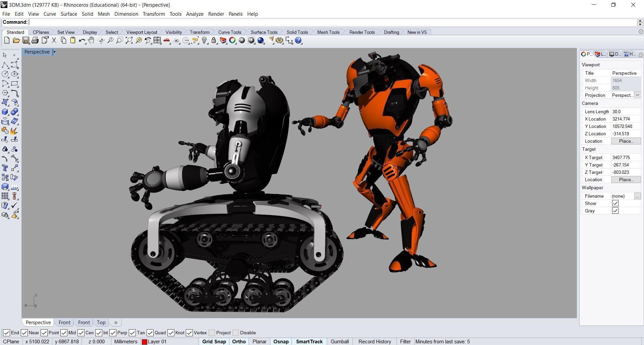Click the Zoom Dynamic magnifier icon
Viewport: 644px width, 345px height.
tap(110, 41)
